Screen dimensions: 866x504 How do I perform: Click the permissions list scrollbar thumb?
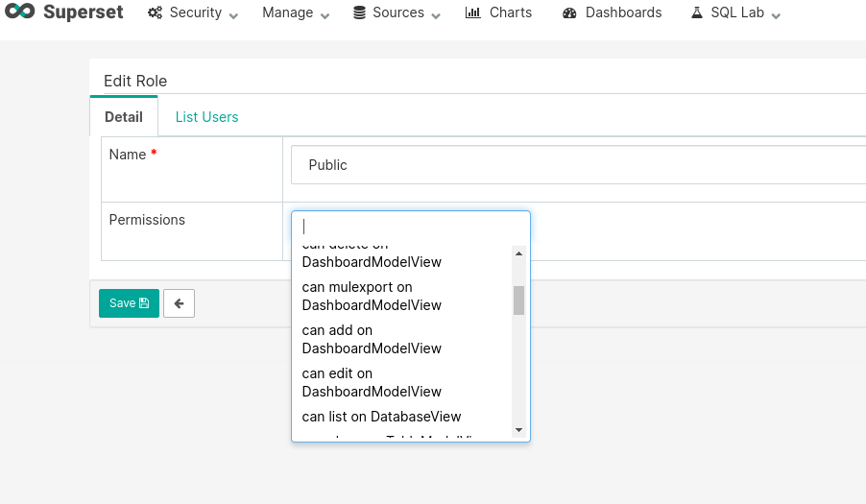pos(518,300)
